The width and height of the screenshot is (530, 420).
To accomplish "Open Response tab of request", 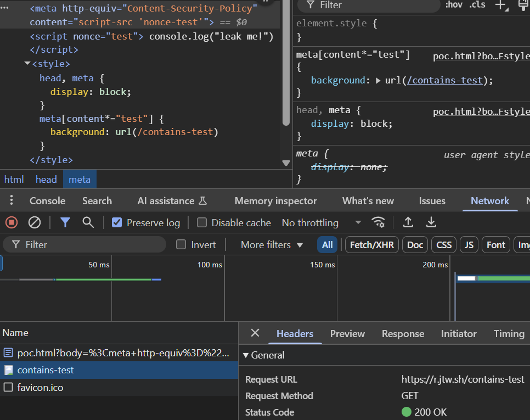I will pos(403,334).
